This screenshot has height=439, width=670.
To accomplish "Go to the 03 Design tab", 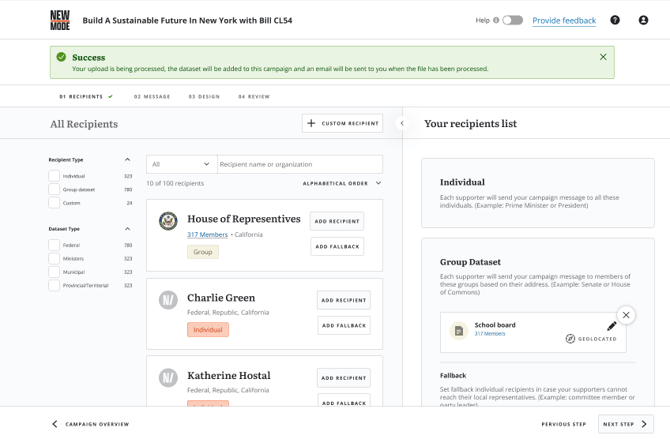I will [x=204, y=97].
